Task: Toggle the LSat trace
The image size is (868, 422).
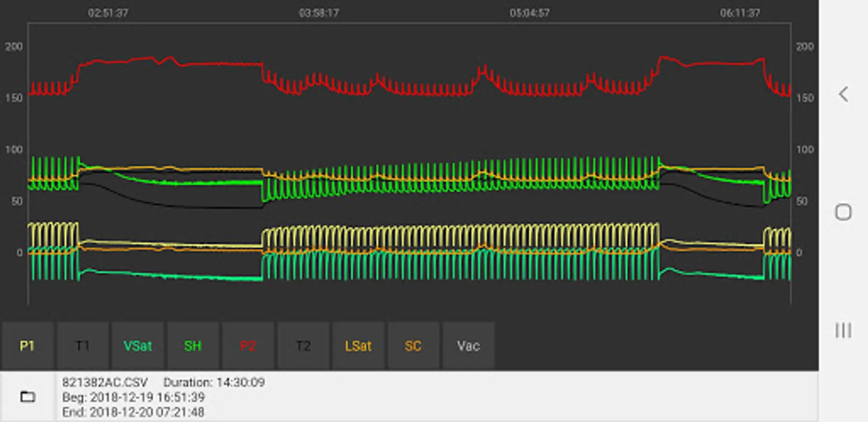Action: coord(358,346)
